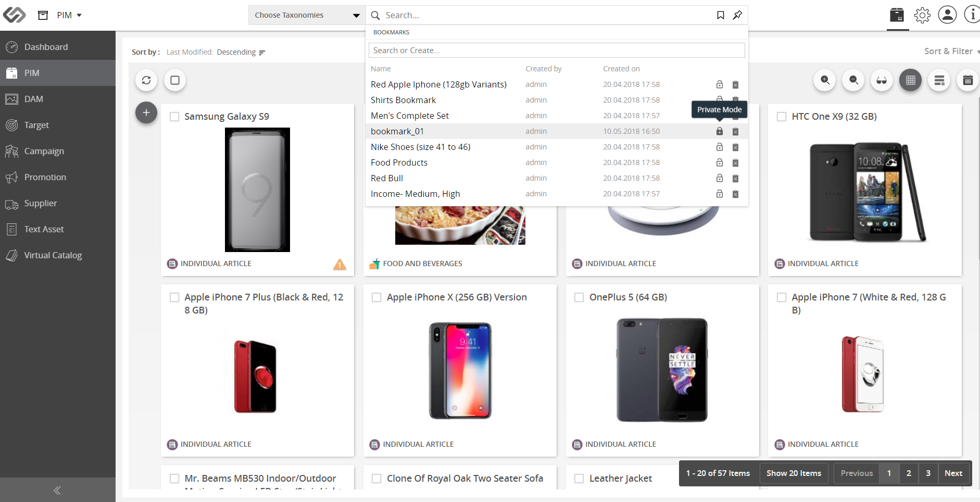Toggle lock for Red Bull bookmark
Image resolution: width=980 pixels, height=502 pixels.
(720, 178)
